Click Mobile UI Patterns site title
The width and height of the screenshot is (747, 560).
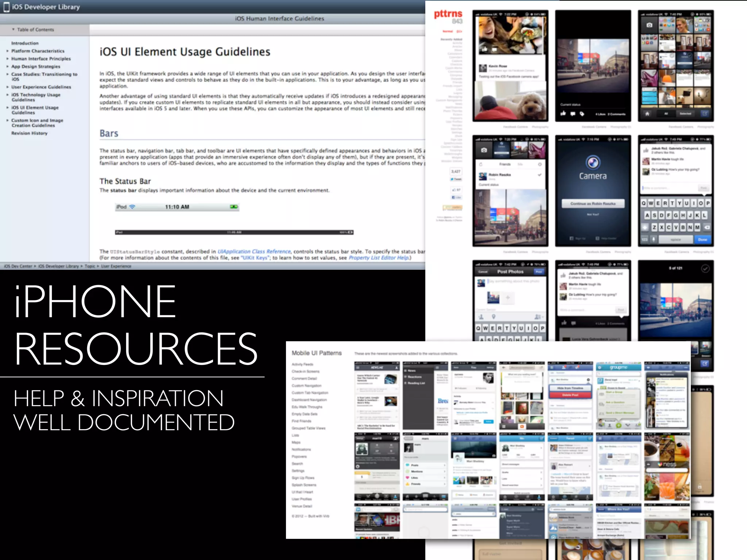tap(317, 353)
